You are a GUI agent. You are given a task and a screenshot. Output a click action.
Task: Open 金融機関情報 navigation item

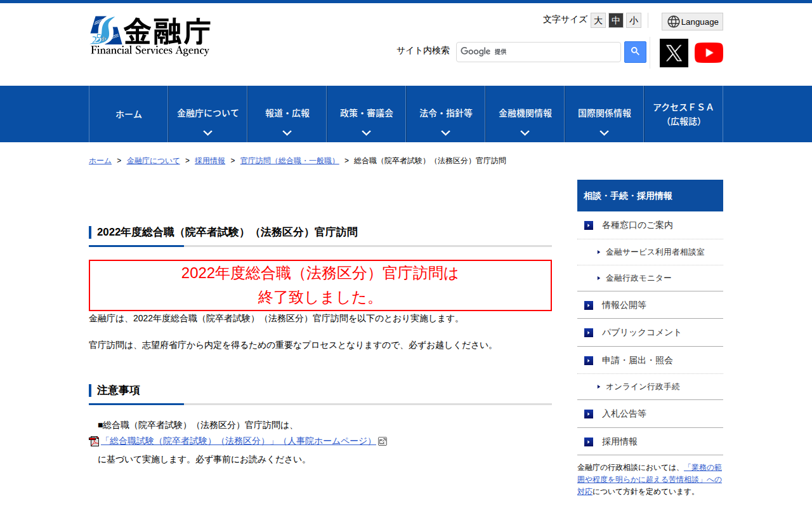[525, 113]
